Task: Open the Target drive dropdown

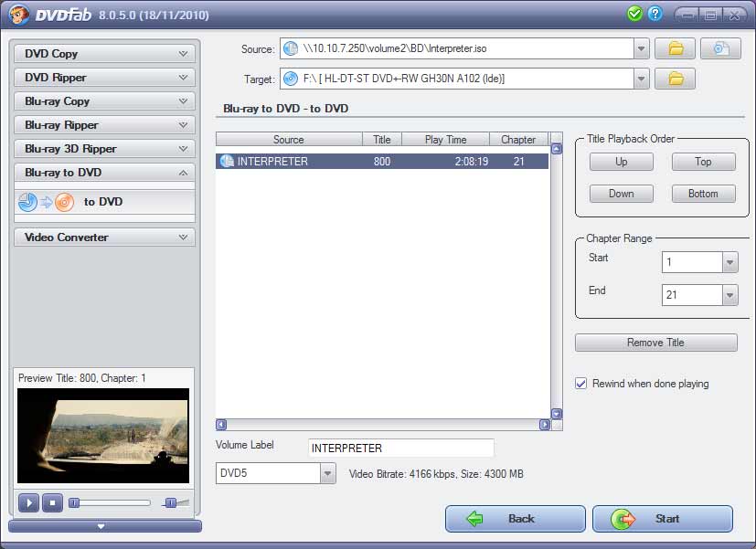Action: point(641,79)
